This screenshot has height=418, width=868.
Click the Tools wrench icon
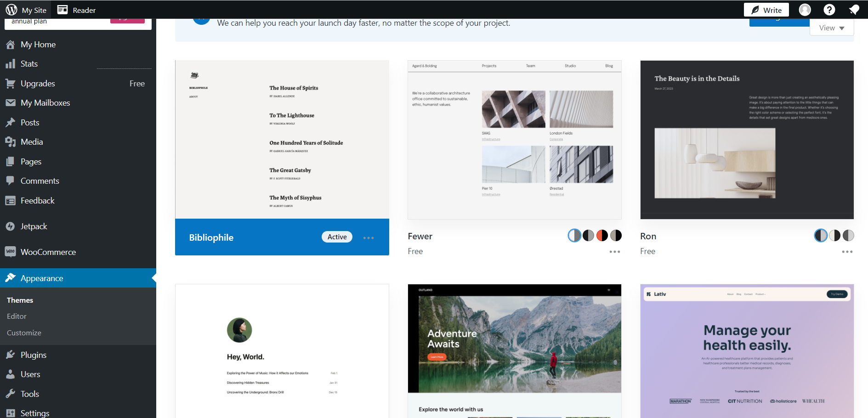pyautogui.click(x=10, y=394)
